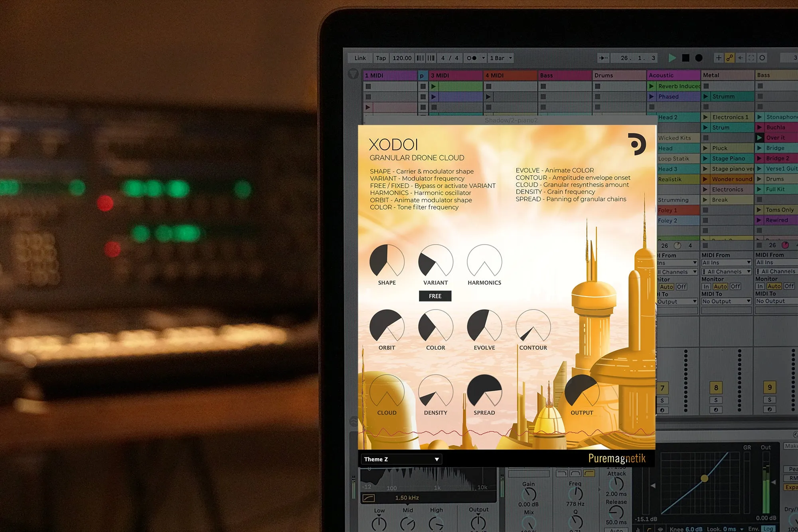Click play triangle of Strumm clip
This screenshot has width=798, height=532.
coord(706,97)
